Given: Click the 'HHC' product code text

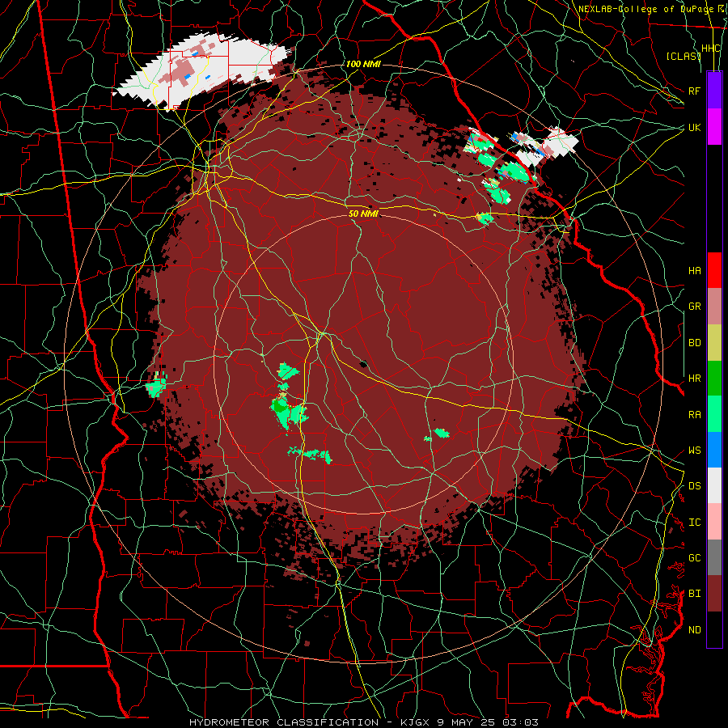Looking at the screenshot, I should point(711,49).
